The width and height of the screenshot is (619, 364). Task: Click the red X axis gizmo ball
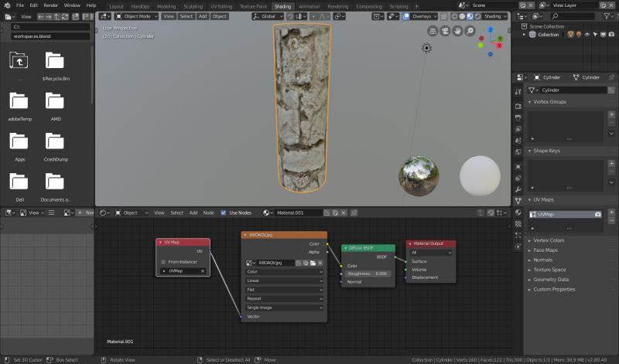tap(499, 46)
